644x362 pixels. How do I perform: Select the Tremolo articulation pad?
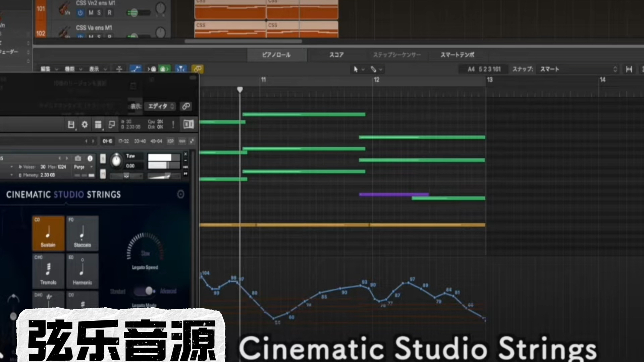point(48,271)
